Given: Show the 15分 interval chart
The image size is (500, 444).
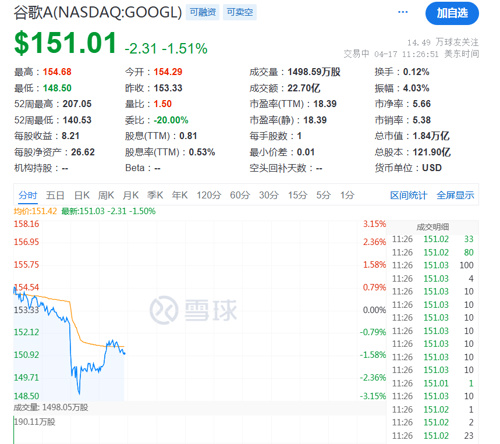Looking at the screenshot, I should click(298, 195).
